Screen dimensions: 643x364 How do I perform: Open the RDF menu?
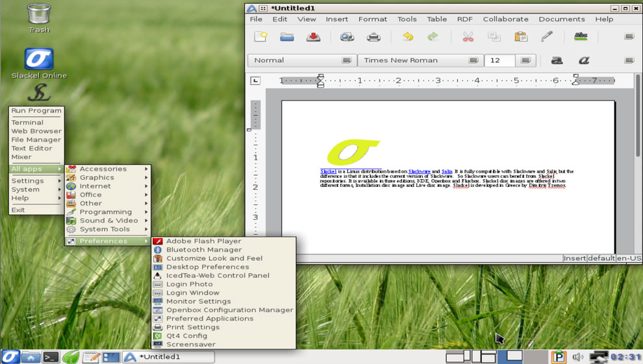(465, 19)
